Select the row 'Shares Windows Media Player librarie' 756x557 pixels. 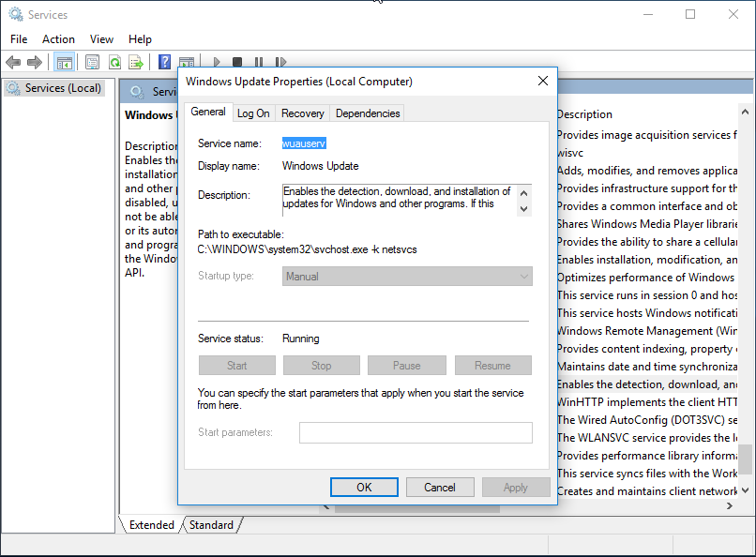(x=647, y=224)
